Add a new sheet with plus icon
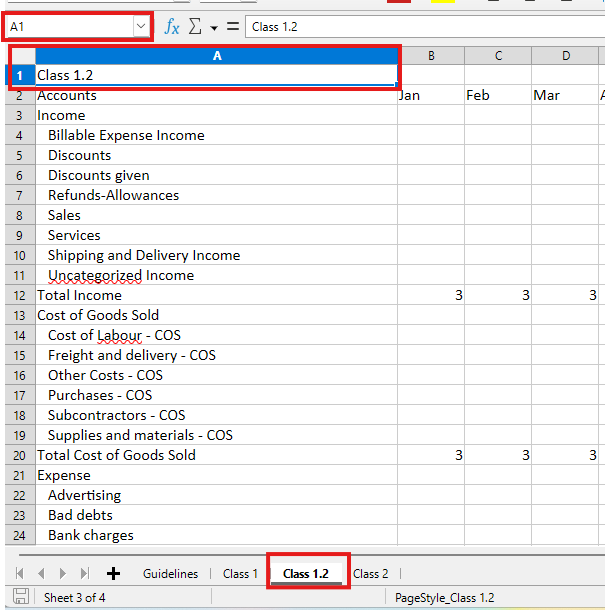This screenshot has height=610, width=605. 113,573
